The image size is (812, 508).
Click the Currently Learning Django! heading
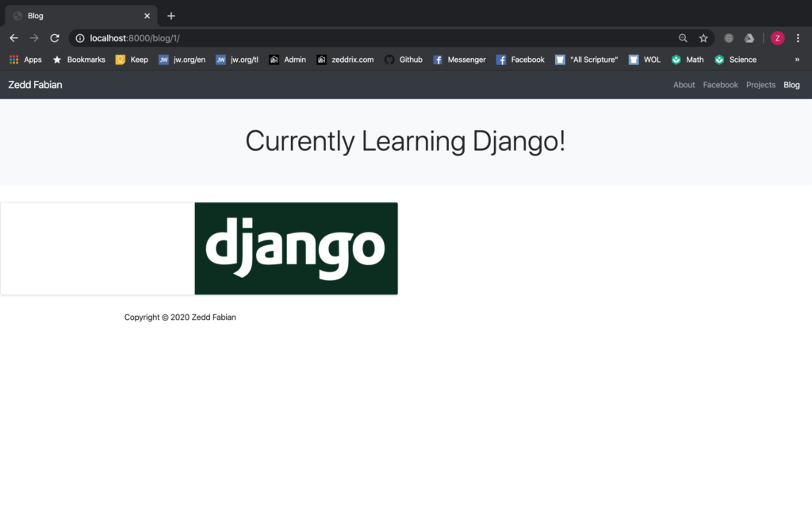click(405, 141)
